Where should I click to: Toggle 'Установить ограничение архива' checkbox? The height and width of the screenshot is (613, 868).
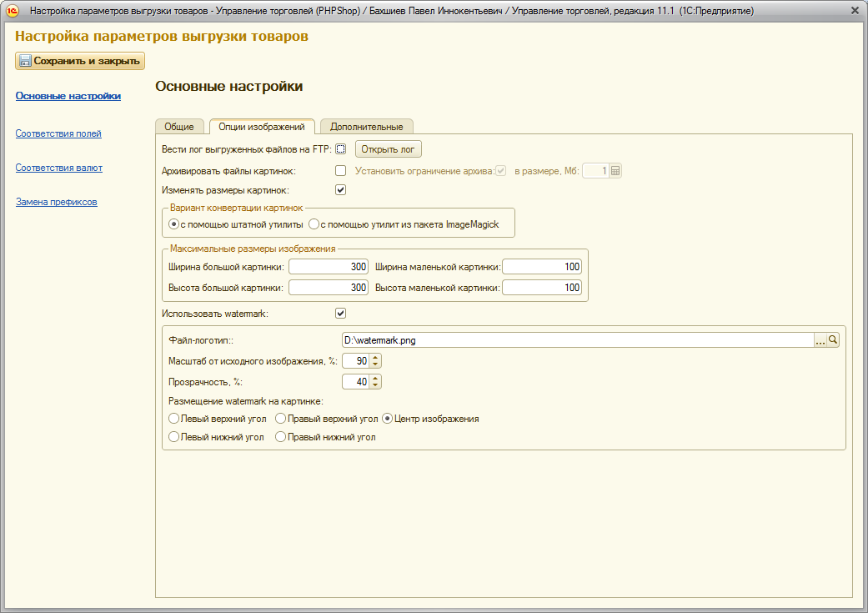click(501, 170)
